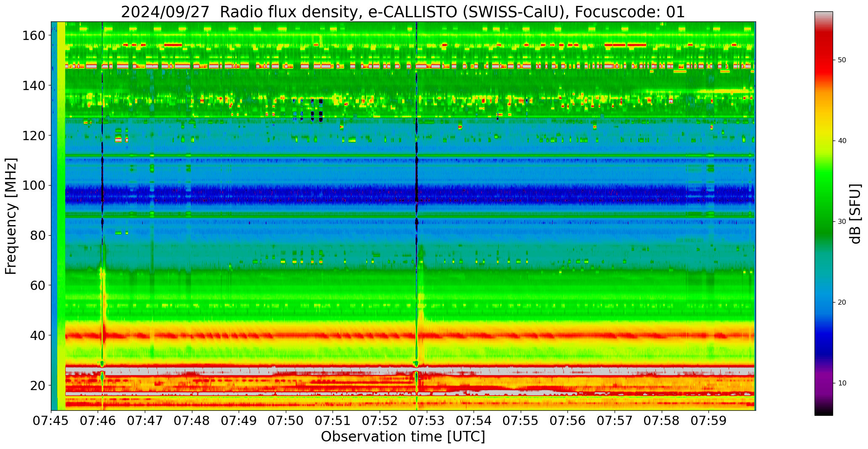The width and height of the screenshot is (868, 449).
Task: Click the 07:57 time tick label
Action: click(615, 420)
